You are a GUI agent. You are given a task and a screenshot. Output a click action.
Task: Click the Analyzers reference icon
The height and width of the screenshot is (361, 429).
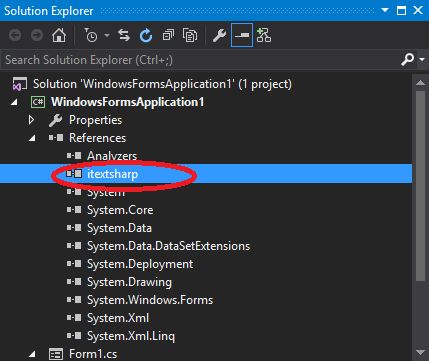pos(74,156)
